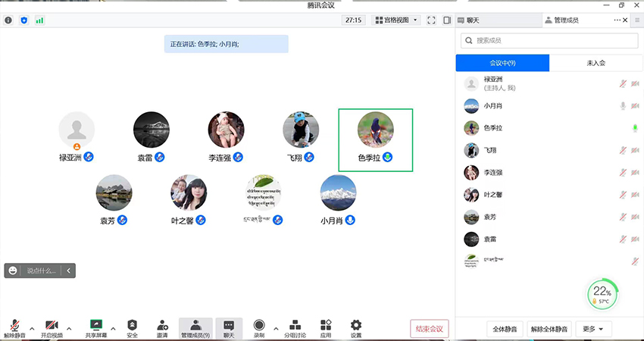
Task: Start recording with the 录制 icon
Action: click(x=259, y=324)
